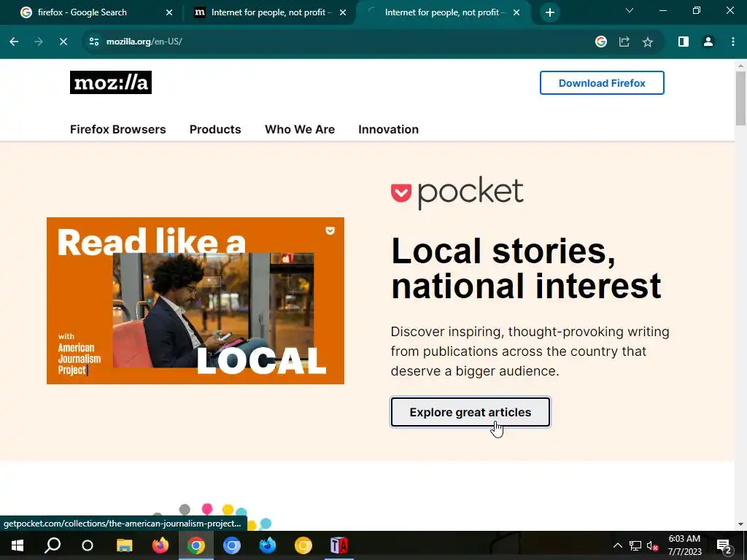Click the address bar URL mozilla.org/en-US/
747x560 pixels.
click(x=144, y=42)
